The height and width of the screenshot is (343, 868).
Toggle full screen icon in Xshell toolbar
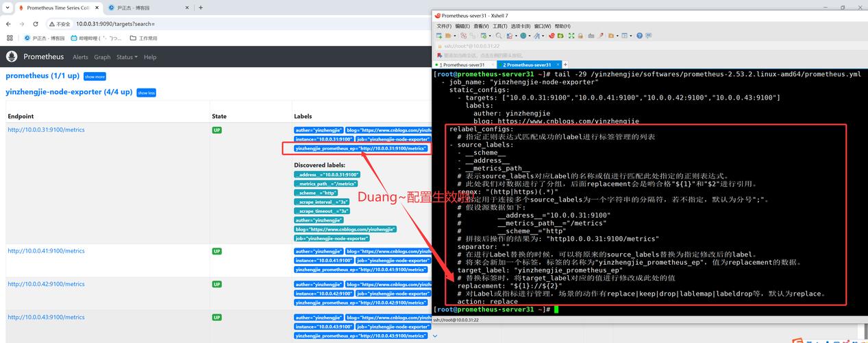[x=571, y=36]
